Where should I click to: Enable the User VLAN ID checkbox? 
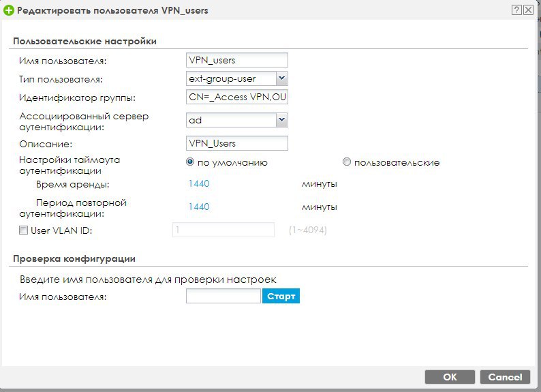tap(24, 230)
